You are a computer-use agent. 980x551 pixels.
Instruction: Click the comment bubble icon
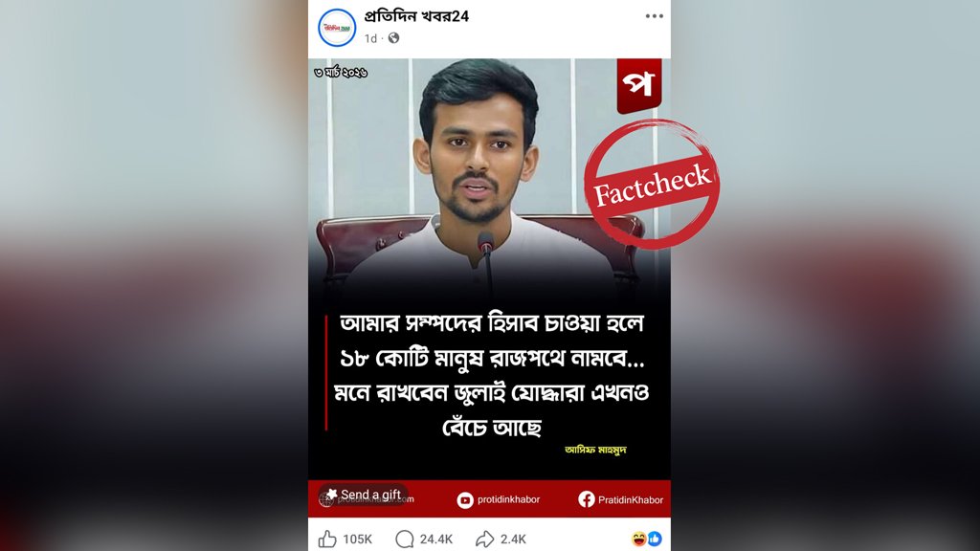(405, 539)
